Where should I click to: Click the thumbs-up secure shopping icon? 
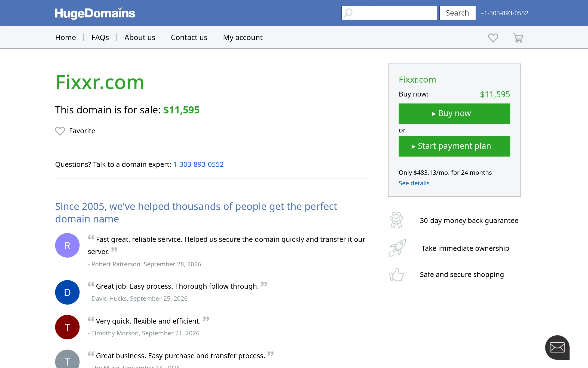pos(396,275)
